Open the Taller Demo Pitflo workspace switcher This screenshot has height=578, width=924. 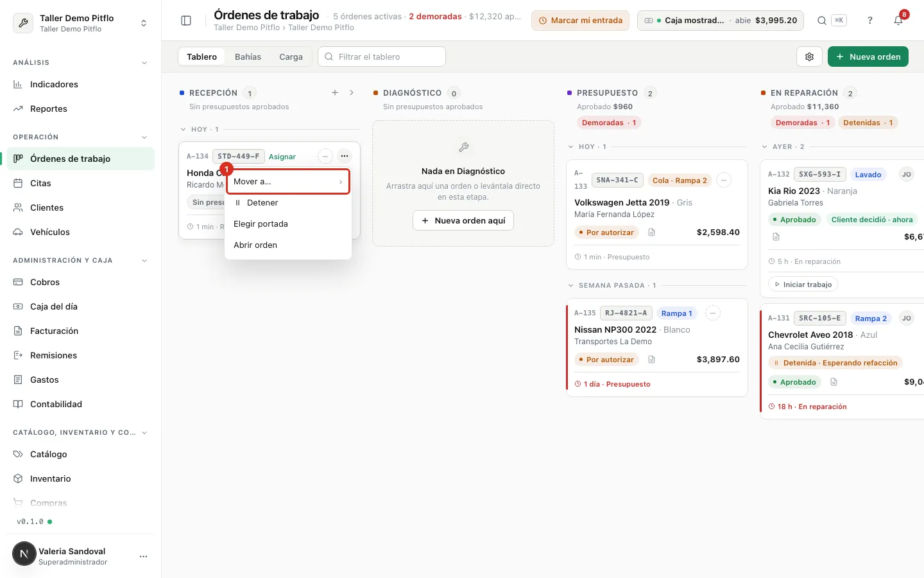80,23
